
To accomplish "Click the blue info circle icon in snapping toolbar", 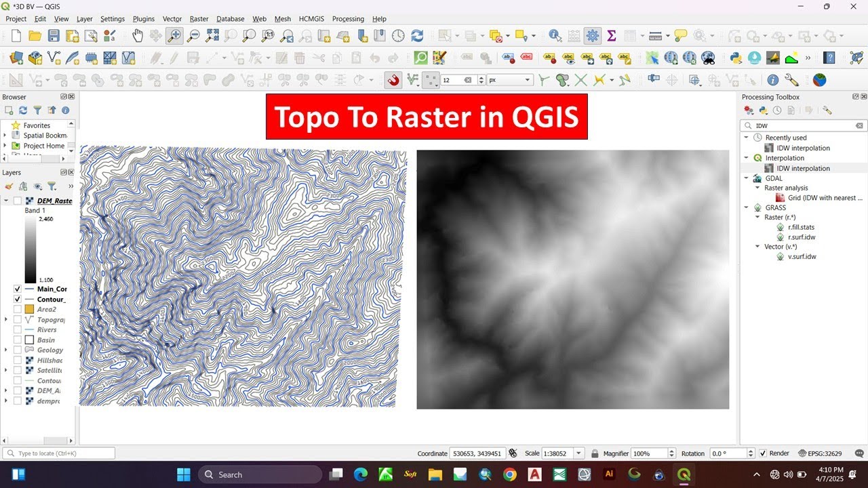I will pyautogui.click(x=772, y=80).
